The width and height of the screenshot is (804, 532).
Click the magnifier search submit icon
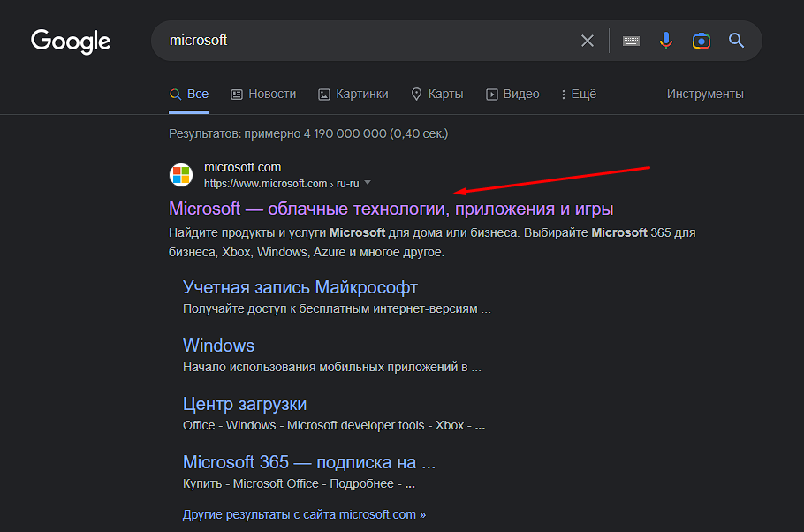(x=736, y=41)
